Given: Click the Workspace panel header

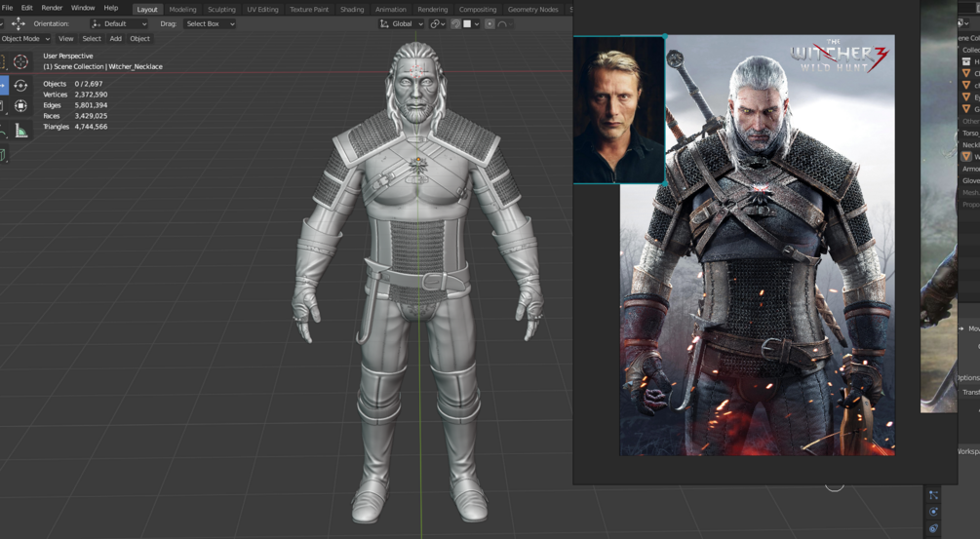Looking at the screenshot, I should [x=968, y=451].
